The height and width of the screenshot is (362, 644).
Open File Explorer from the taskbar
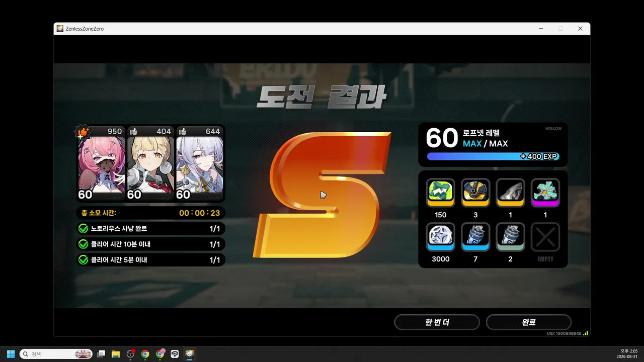[x=116, y=354]
